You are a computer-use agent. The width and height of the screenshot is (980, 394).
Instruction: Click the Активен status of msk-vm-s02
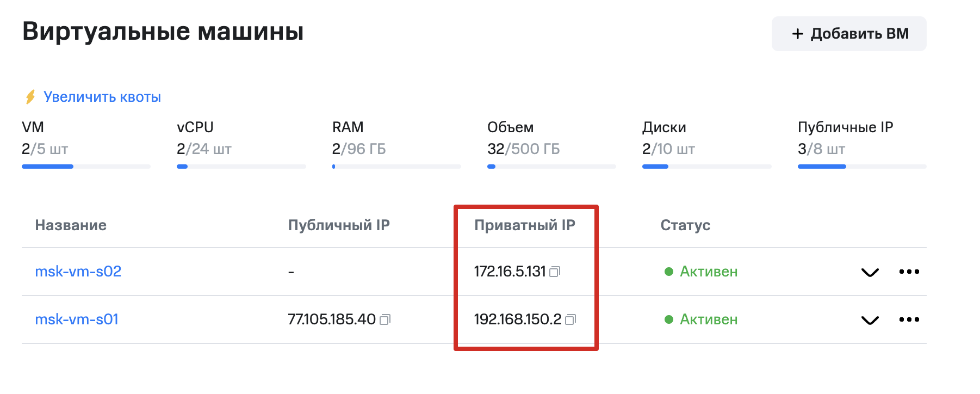[x=708, y=272]
